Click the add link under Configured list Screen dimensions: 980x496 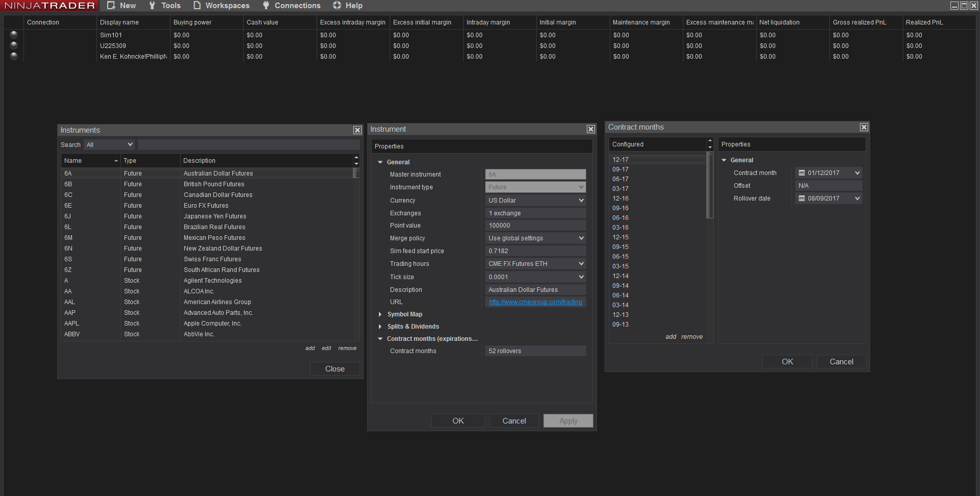click(x=671, y=337)
